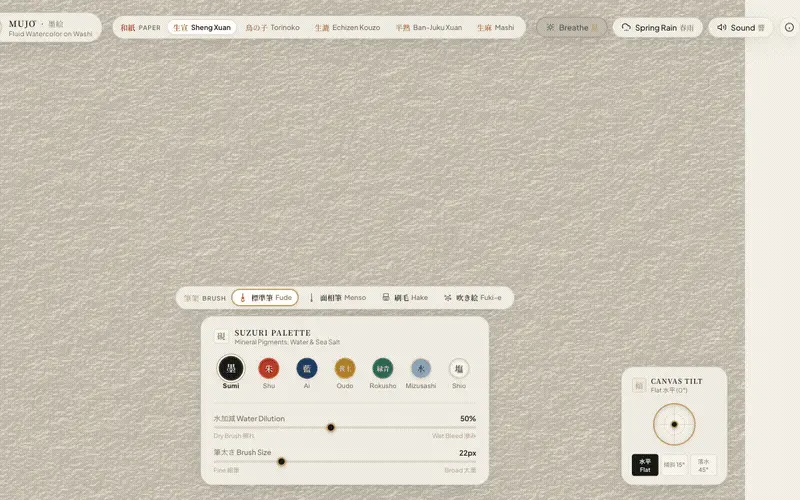The width and height of the screenshot is (800, 500).
Task: Click the Brush Size slider handle
Action: 281,462
